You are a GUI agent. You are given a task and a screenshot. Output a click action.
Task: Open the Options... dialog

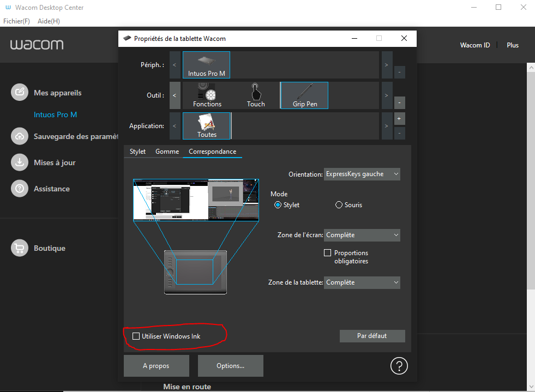[x=230, y=365]
